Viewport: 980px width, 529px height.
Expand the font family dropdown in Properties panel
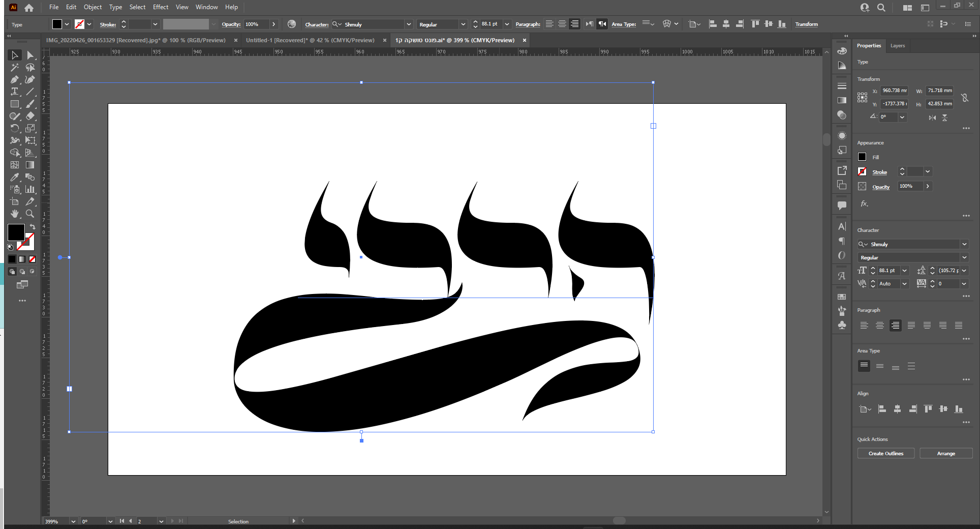(x=964, y=244)
